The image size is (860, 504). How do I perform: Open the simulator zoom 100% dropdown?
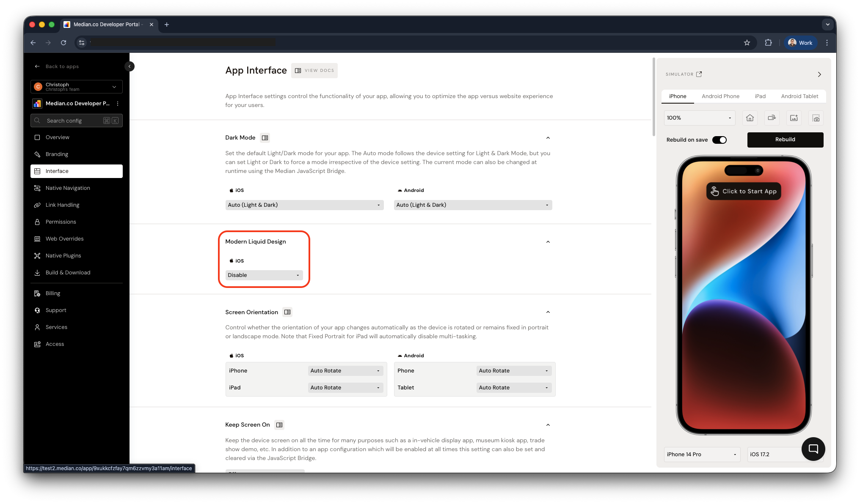tap(699, 118)
